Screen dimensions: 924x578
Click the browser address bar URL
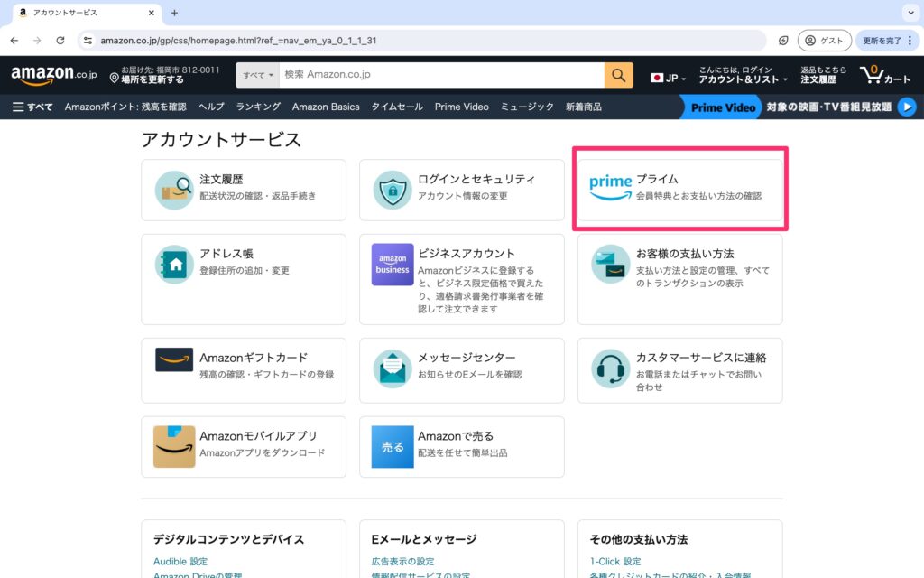point(238,40)
